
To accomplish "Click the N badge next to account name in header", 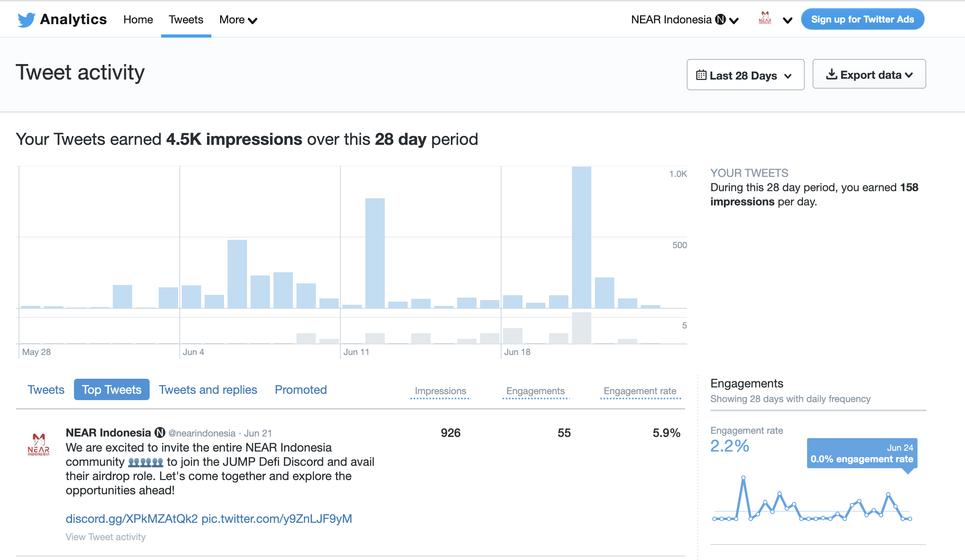I will point(720,19).
